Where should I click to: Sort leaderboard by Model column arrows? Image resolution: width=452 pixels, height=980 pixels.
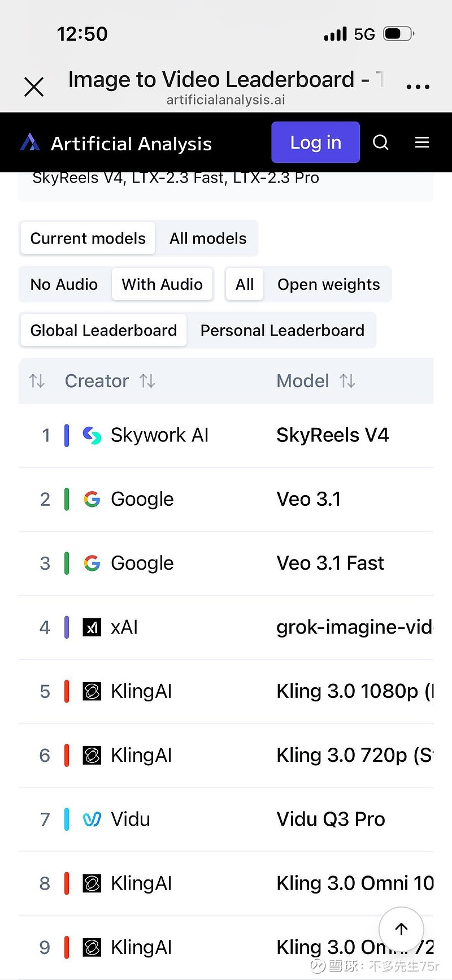point(347,381)
